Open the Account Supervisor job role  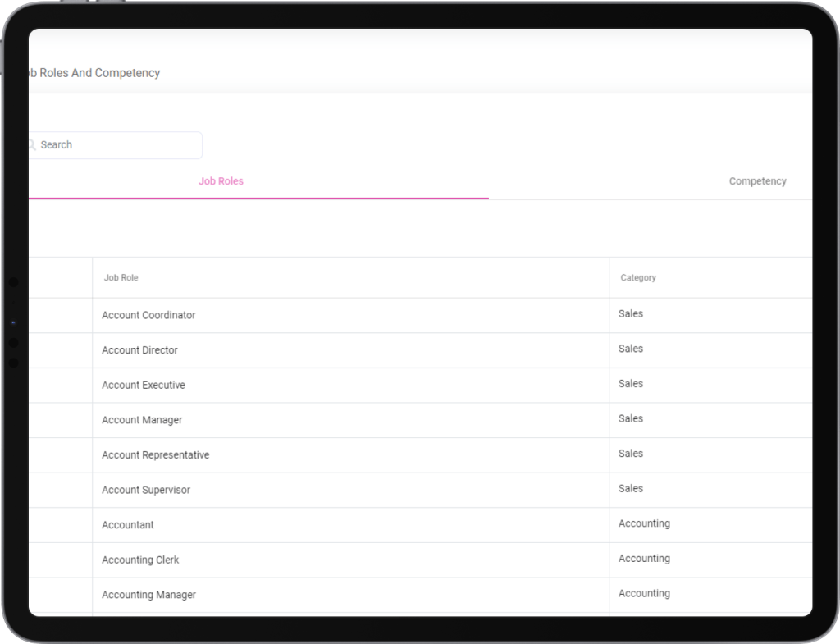pyautogui.click(x=146, y=491)
